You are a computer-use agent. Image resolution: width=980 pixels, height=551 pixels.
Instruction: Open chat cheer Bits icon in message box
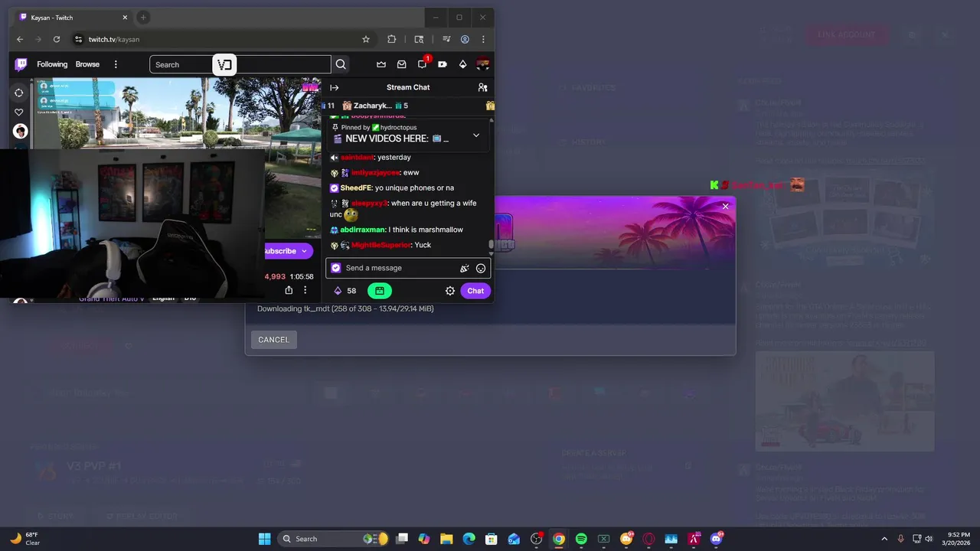[x=464, y=268]
